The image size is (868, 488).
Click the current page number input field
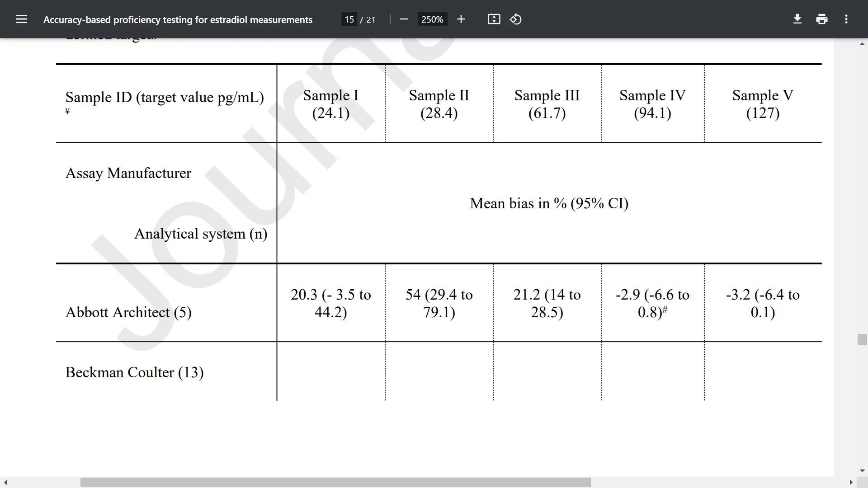[x=348, y=19]
